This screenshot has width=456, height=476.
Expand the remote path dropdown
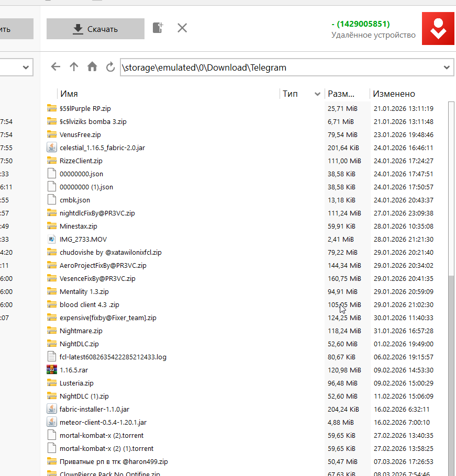pyautogui.click(x=447, y=67)
